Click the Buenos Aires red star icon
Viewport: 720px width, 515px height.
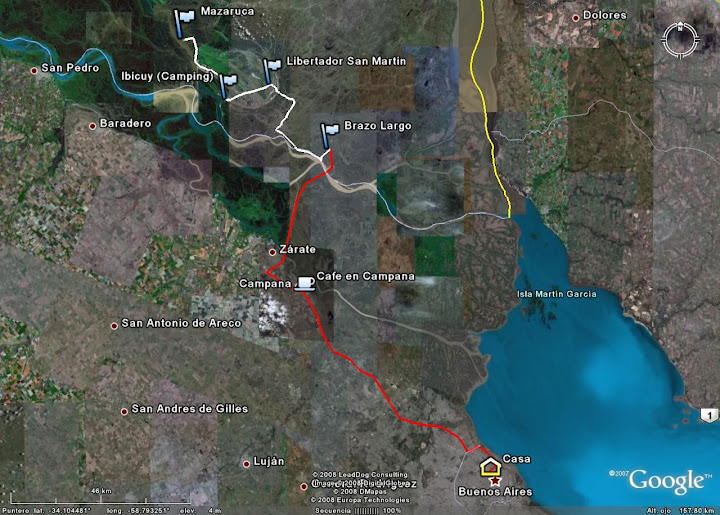[495, 481]
